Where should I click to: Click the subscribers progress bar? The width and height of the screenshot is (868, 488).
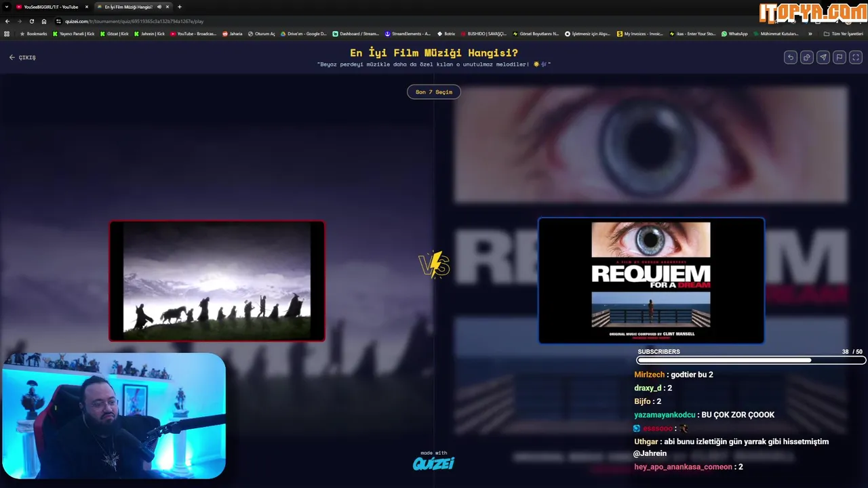click(751, 361)
